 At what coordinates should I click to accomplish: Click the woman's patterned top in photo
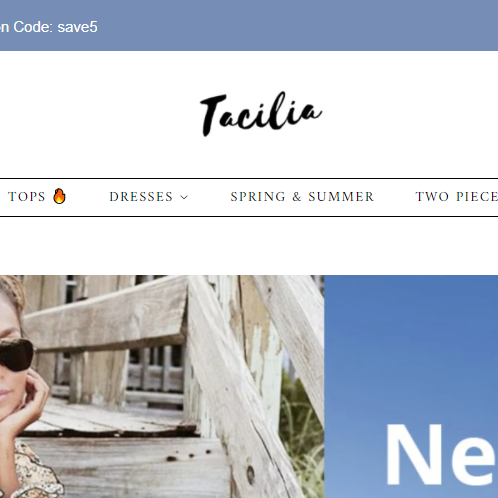coord(31,471)
